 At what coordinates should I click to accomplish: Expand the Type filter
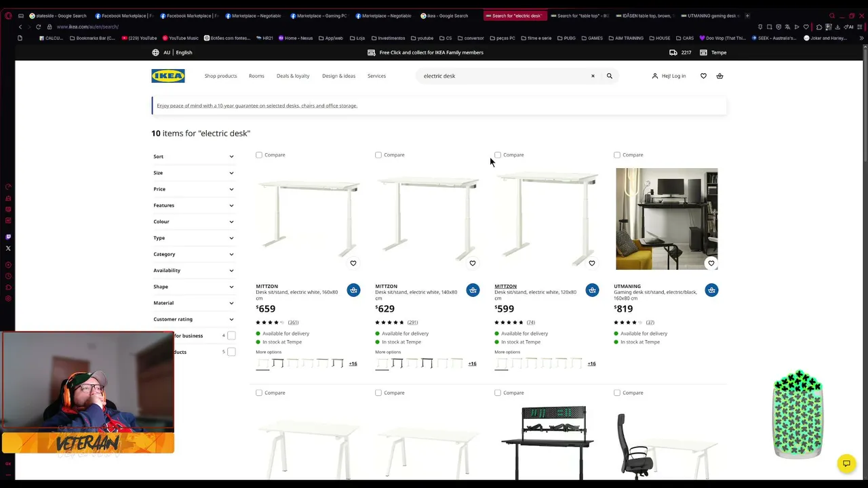(x=193, y=238)
